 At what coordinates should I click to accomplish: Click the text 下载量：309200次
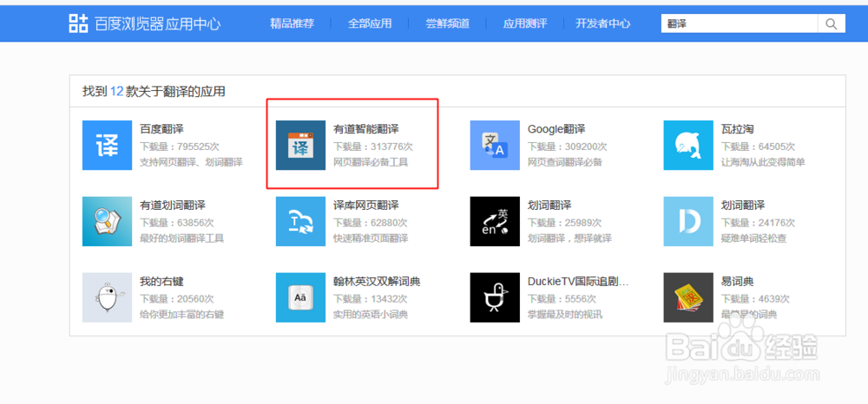click(x=568, y=147)
